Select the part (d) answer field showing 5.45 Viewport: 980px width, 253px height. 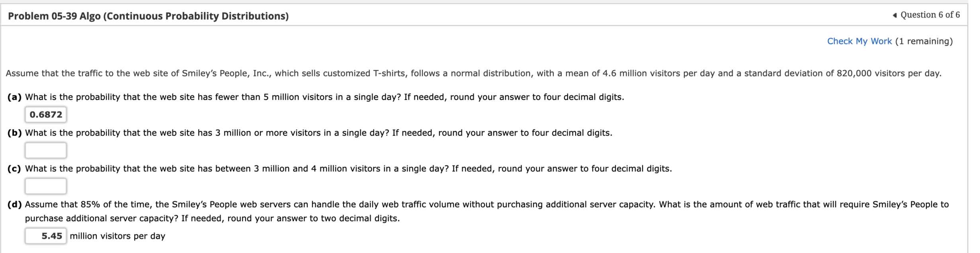pos(46,235)
